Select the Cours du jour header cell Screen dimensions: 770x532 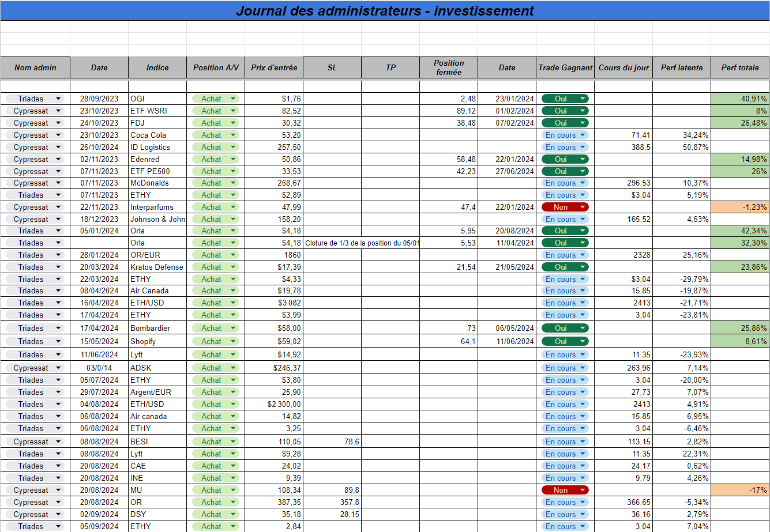tap(623, 67)
